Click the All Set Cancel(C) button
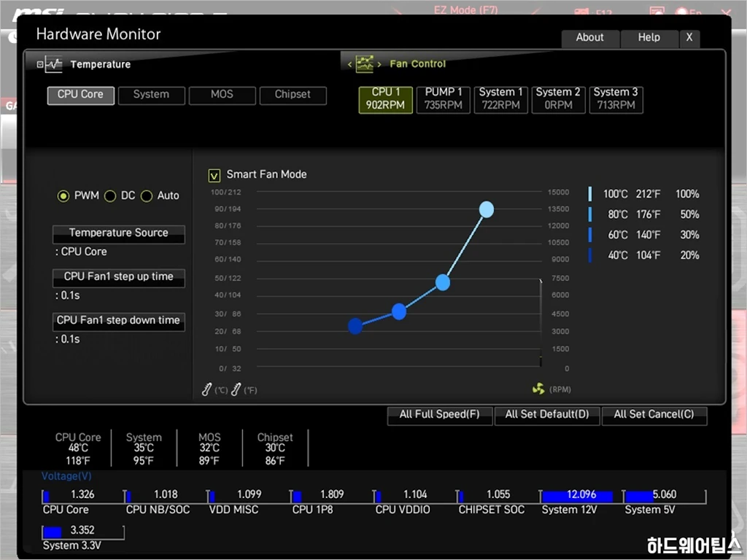747x560 pixels. click(x=654, y=415)
